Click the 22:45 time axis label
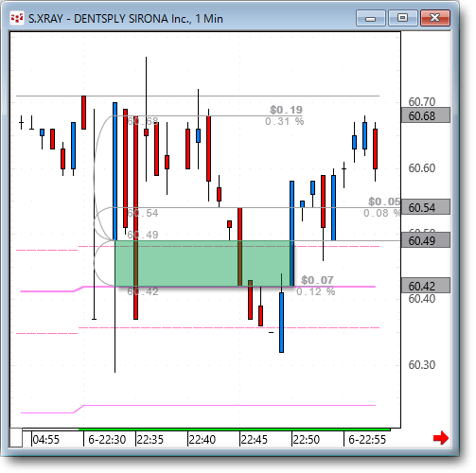The image size is (476, 473). tap(255, 439)
